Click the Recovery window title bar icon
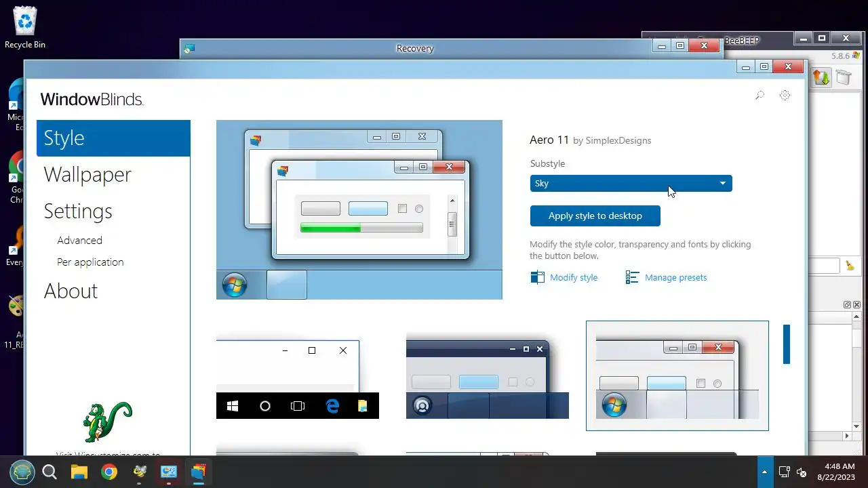 click(x=189, y=48)
